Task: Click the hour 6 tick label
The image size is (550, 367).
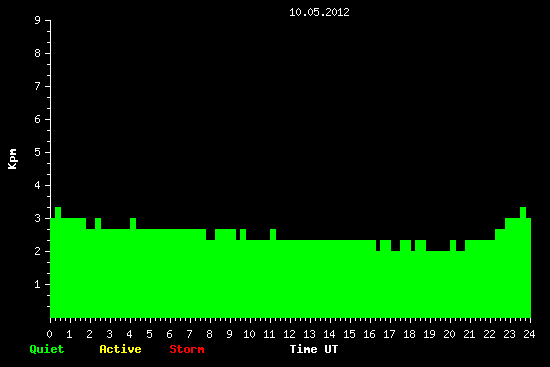Action: 169,334
